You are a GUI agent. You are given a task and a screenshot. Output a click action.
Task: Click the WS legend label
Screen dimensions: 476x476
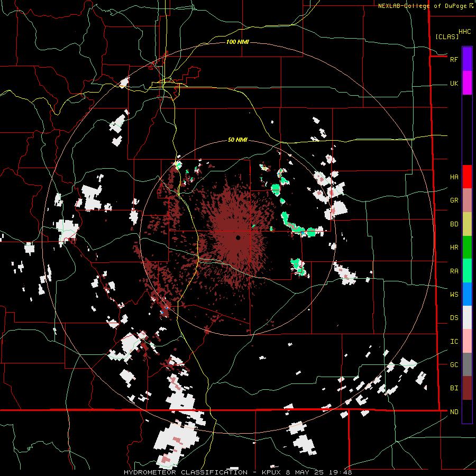pyautogui.click(x=454, y=294)
